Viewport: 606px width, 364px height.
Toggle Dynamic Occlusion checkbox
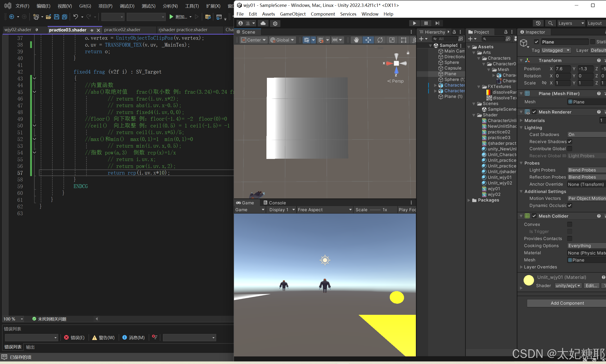570,206
